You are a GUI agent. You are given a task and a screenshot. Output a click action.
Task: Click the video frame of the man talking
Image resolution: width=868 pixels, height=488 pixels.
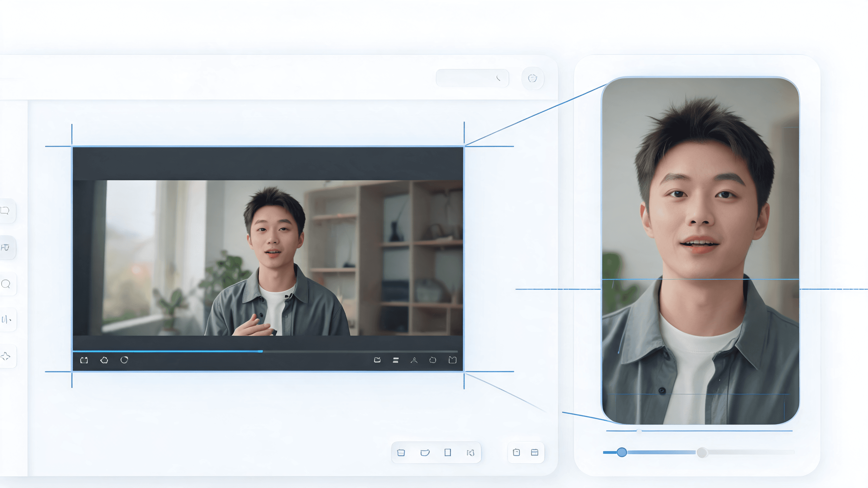[x=268, y=258]
